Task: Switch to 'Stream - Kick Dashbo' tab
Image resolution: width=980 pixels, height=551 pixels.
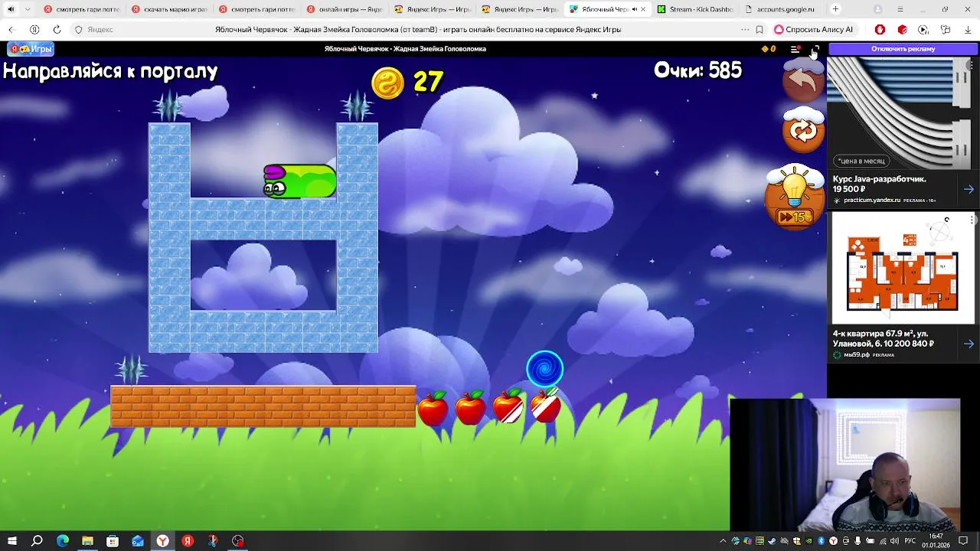Action: pyautogui.click(x=696, y=9)
